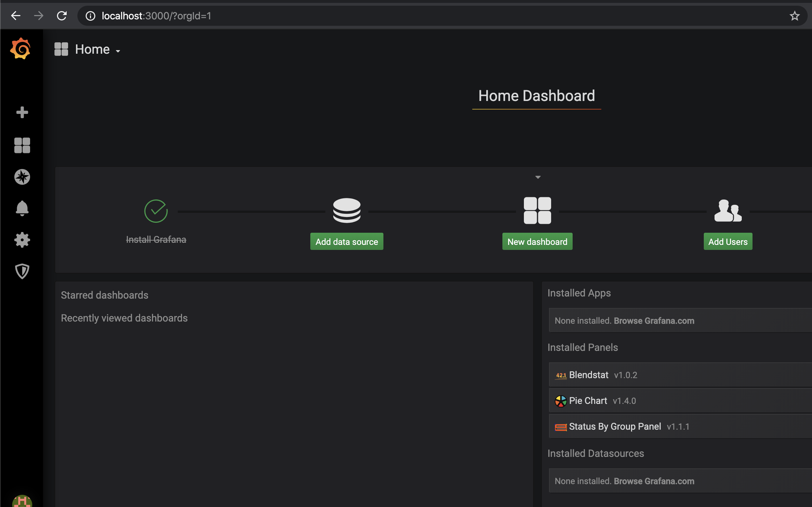Screen dimensions: 812x507
Task: Click the Grafana logo in the sidebar
Action: coord(21,48)
